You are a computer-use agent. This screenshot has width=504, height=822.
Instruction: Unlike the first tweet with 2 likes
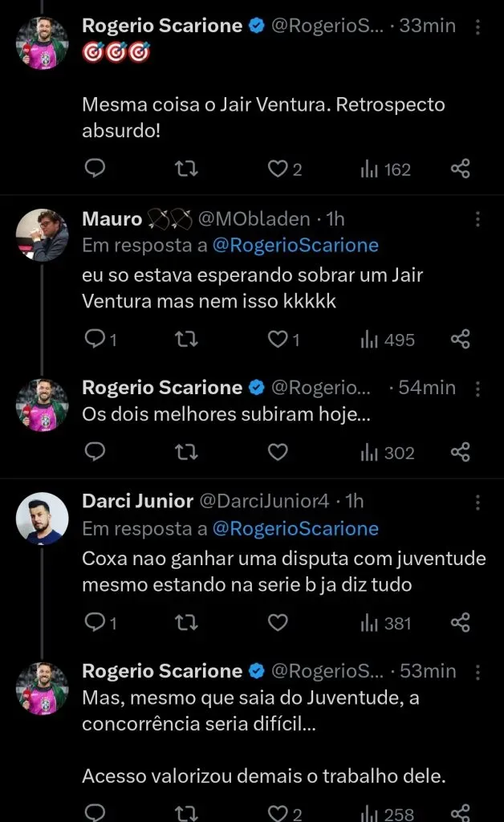[277, 169]
